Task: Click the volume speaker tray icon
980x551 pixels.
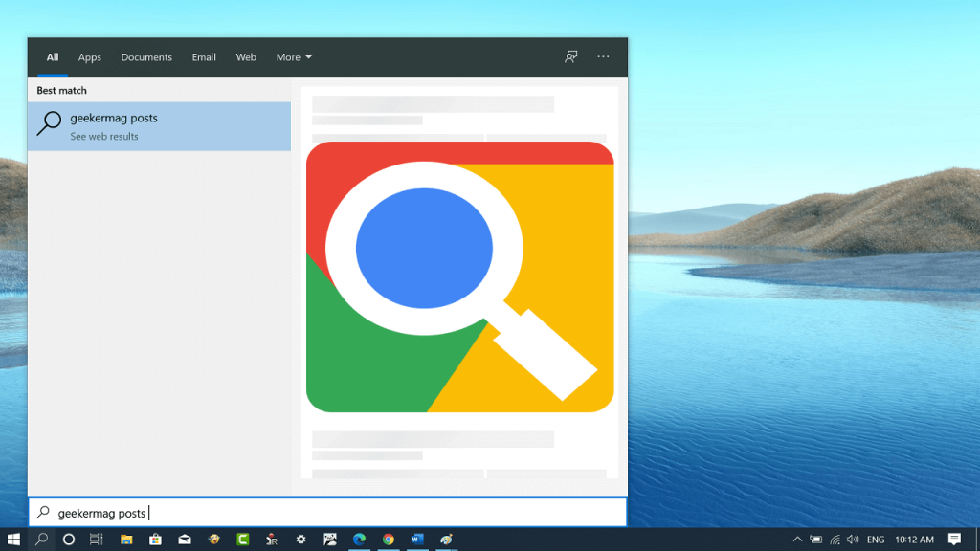Action: 853,540
